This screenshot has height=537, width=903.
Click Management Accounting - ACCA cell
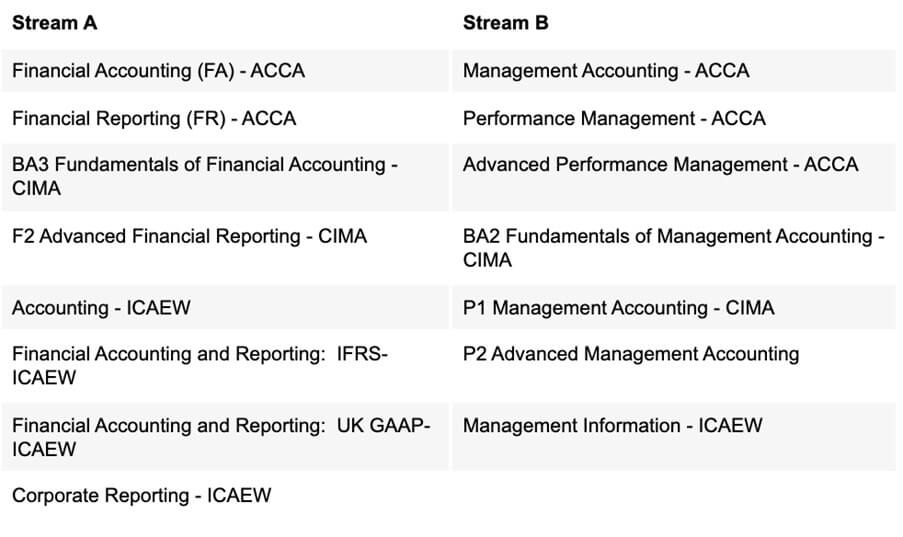tap(674, 71)
